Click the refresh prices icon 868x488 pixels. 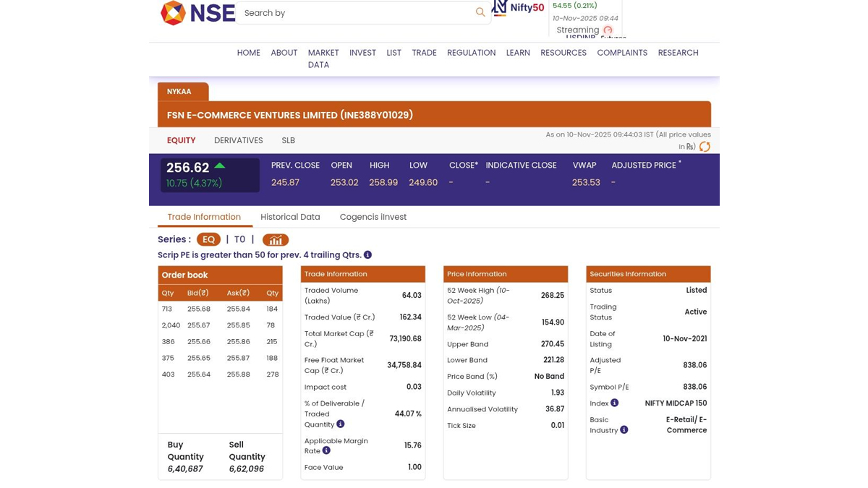point(704,147)
